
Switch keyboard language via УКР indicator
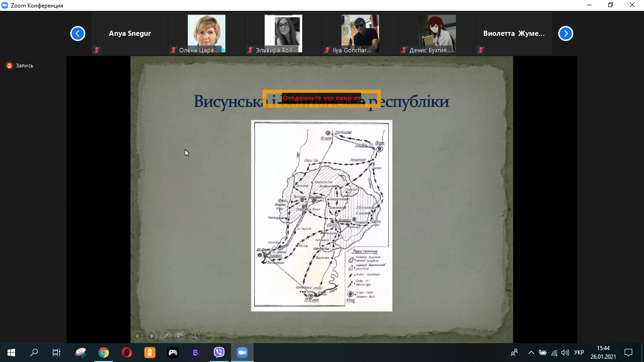pos(579,353)
